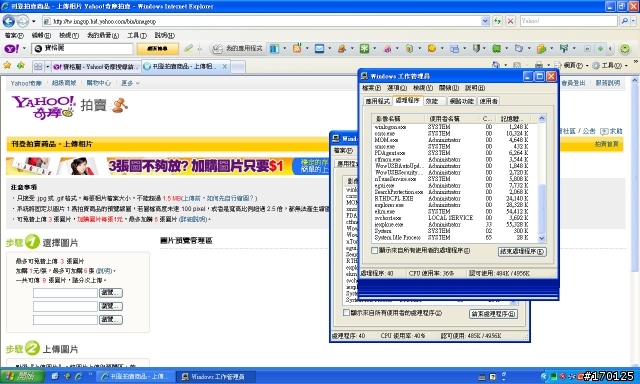Click the yellow smiley face toolbar icon
The width and height of the screenshot is (640, 384).
coord(431,49)
